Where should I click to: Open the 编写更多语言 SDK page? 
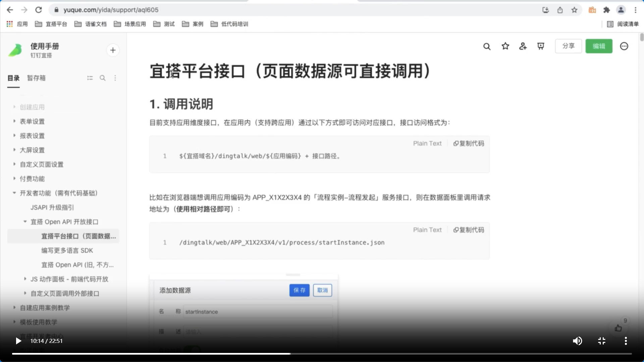[x=67, y=250]
